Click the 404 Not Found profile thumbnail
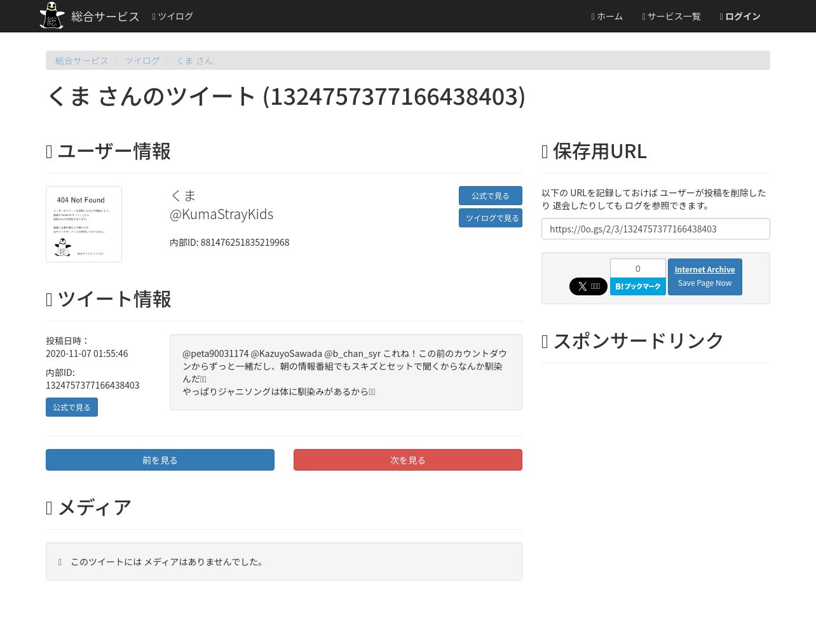This screenshot has height=644, width=816. (84, 224)
